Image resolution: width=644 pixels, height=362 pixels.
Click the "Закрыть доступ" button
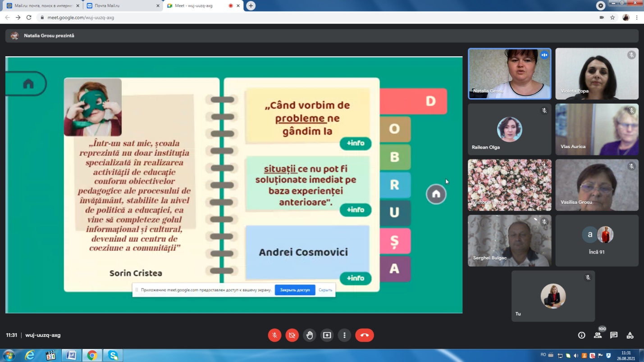(x=295, y=290)
